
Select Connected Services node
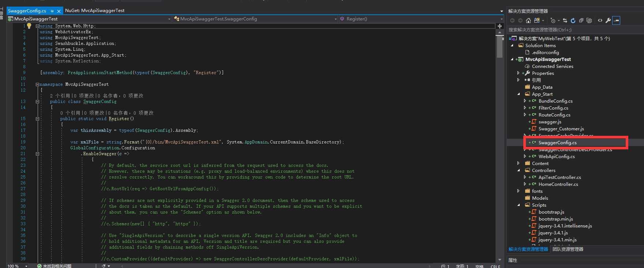click(552, 66)
